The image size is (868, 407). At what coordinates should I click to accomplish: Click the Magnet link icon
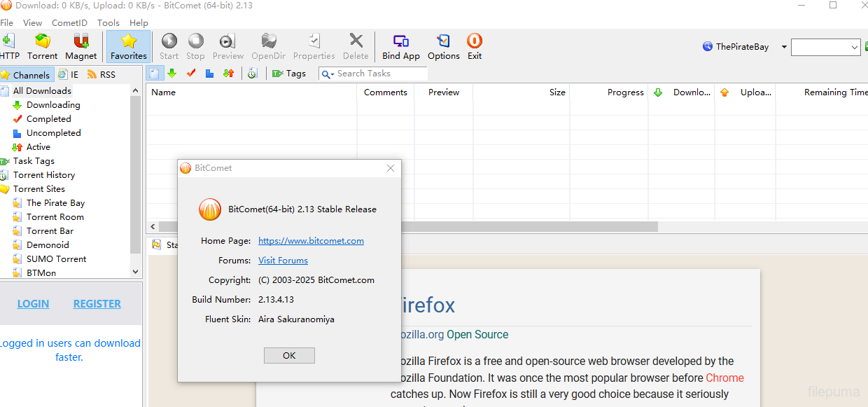pyautogui.click(x=81, y=46)
